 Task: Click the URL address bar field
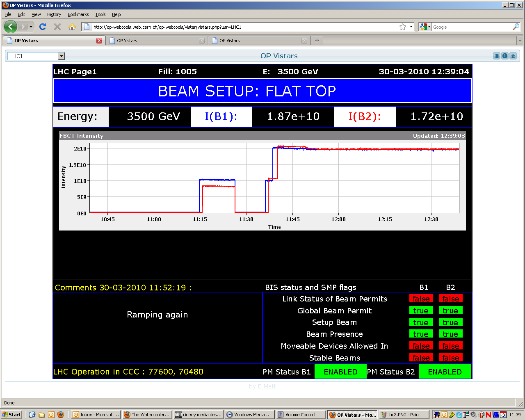pos(244,27)
